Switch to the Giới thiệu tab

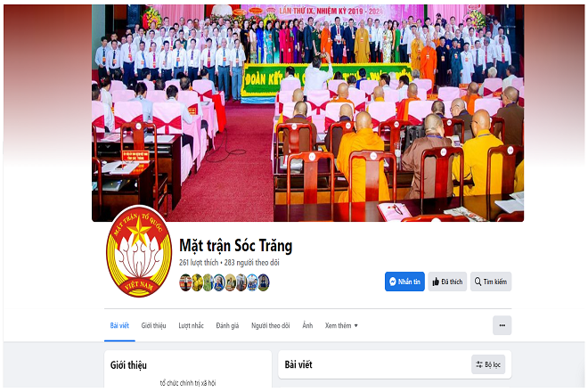pos(153,325)
